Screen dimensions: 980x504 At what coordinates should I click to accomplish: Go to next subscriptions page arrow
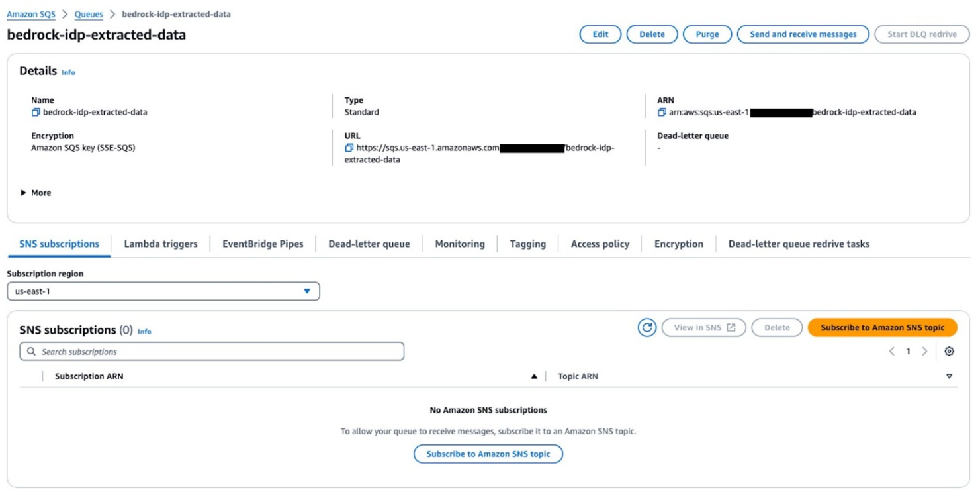[x=925, y=352]
